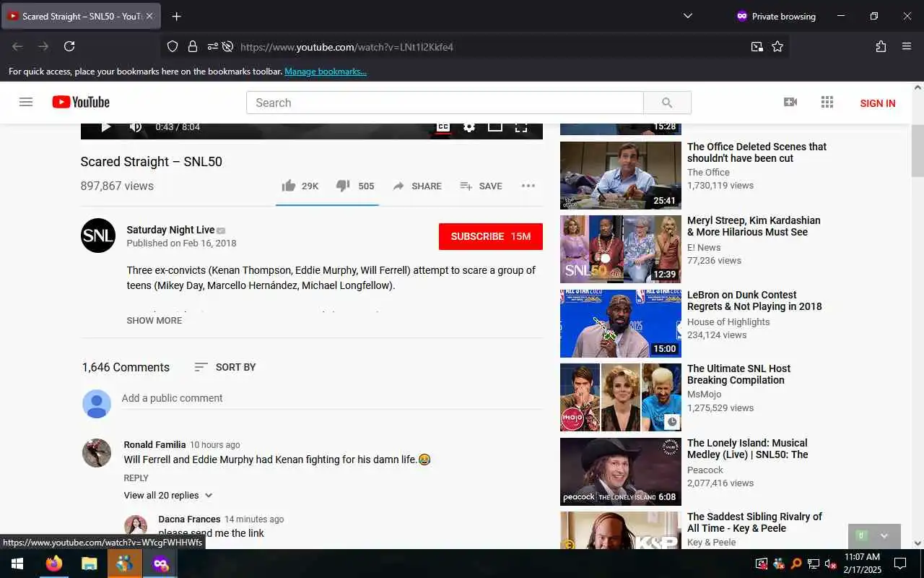Open the Firefox application menu
924x578 pixels.
coord(907,46)
